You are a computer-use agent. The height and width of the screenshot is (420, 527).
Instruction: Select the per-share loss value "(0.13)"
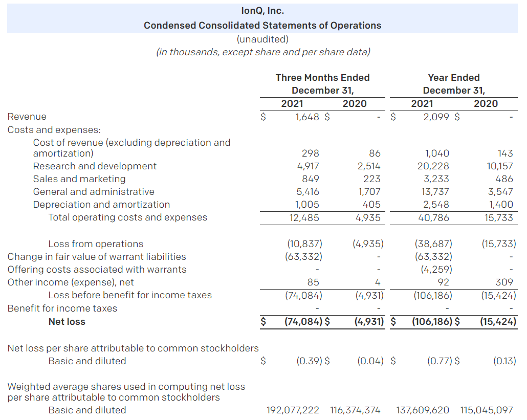point(505,361)
